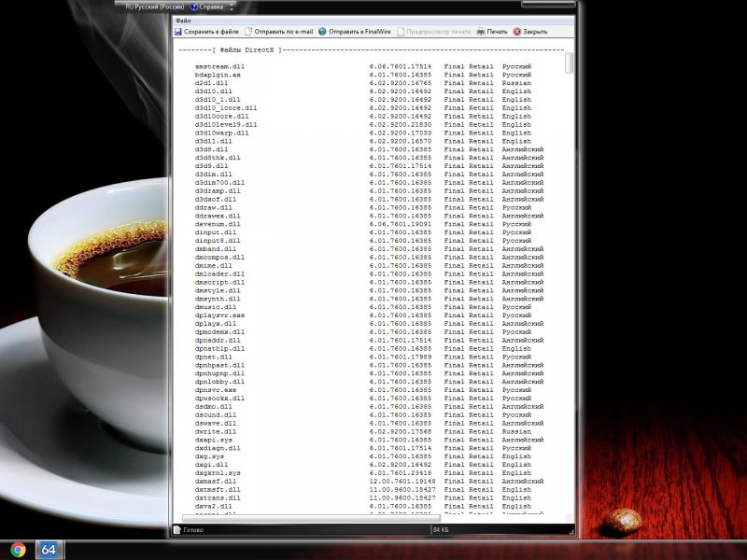Image resolution: width=747 pixels, height=560 pixels.
Task: Select the ddrawex.dll file name
Action: pyautogui.click(x=218, y=216)
